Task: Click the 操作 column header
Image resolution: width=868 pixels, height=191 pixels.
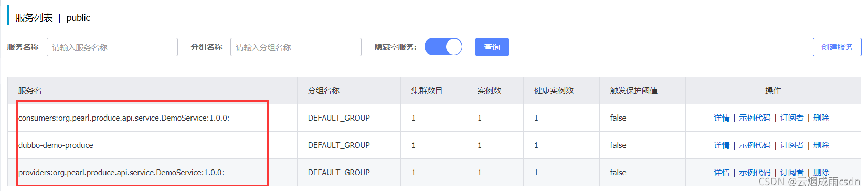Action: 773,91
